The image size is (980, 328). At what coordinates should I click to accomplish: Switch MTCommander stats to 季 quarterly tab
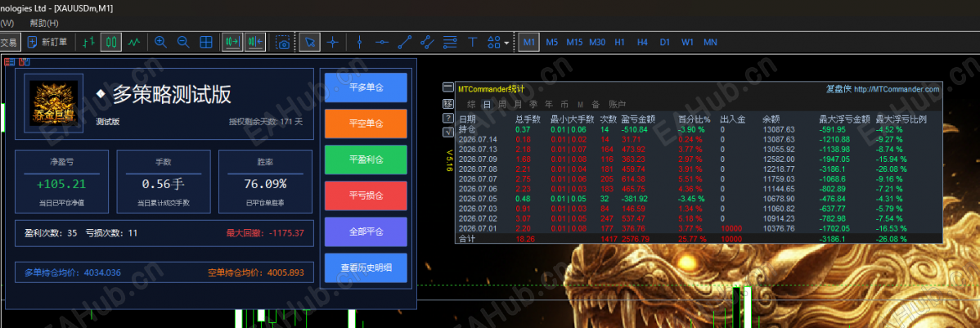point(533,105)
